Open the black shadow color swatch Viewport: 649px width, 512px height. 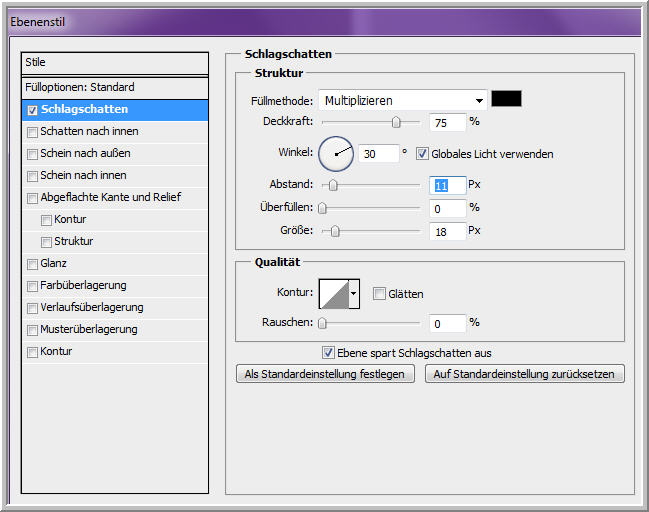point(506,99)
